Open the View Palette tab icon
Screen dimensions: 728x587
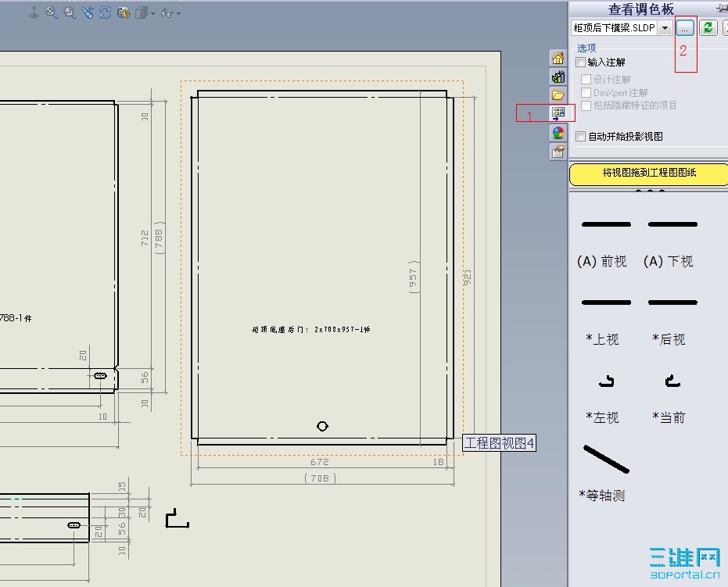click(x=558, y=113)
